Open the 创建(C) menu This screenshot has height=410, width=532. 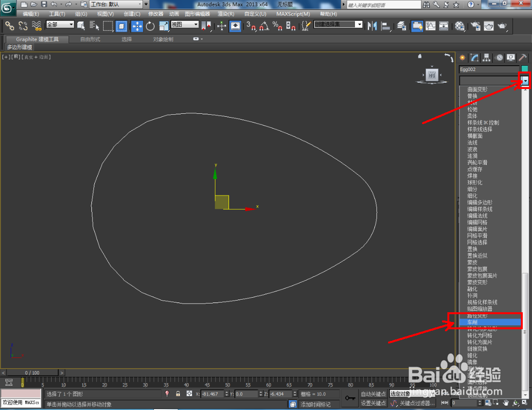click(132, 14)
